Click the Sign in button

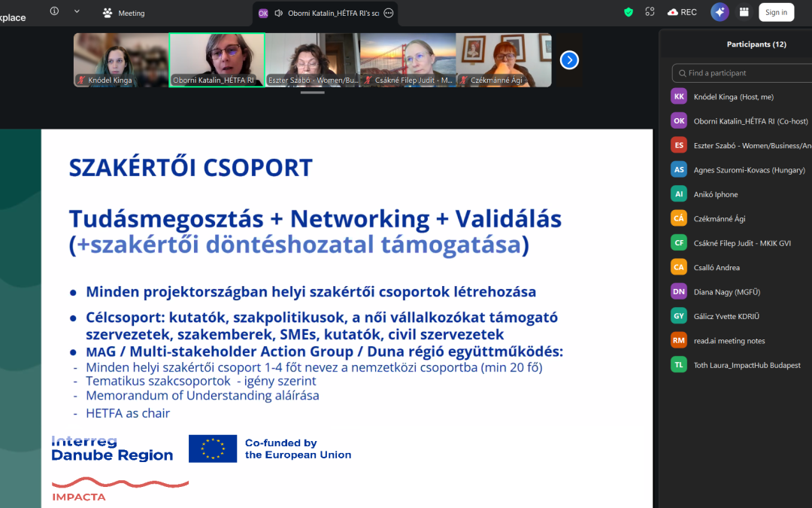point(776,12)
